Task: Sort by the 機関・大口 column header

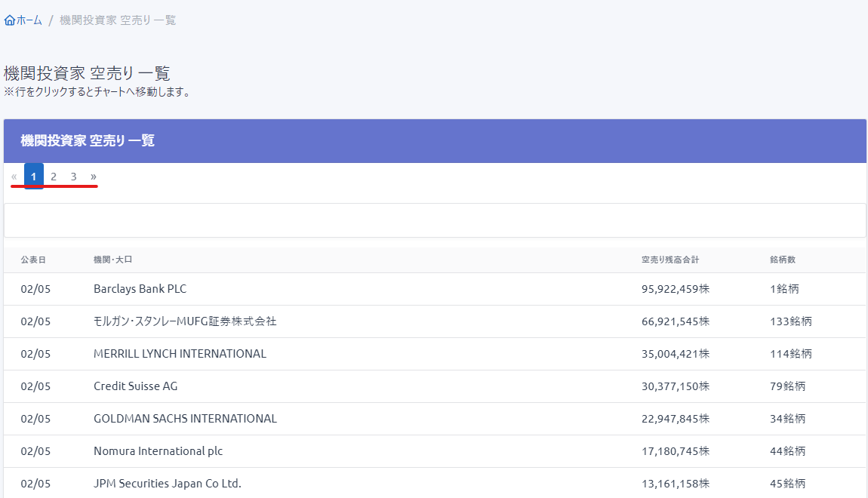Action: coord(112,260)
